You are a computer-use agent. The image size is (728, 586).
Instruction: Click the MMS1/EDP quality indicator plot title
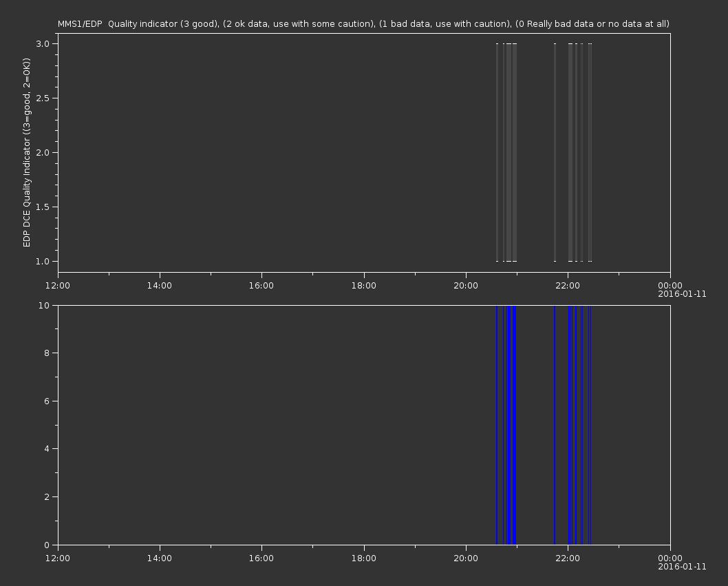coord(363,23)
